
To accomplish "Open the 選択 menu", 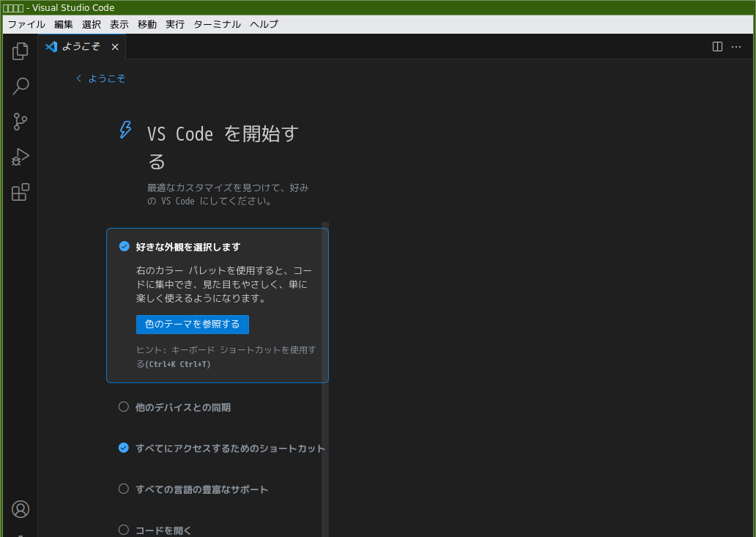I will click(92, 24).
